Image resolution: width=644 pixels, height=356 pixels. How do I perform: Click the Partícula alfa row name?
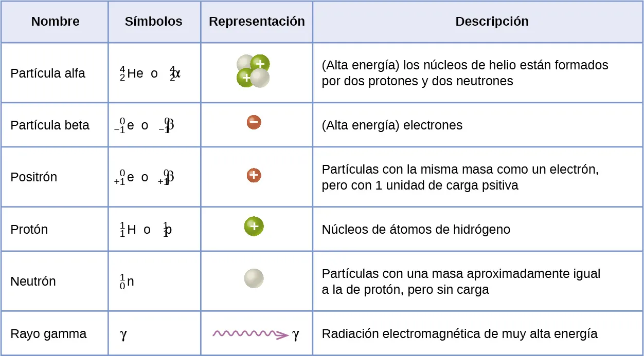(x=48, y=73)
